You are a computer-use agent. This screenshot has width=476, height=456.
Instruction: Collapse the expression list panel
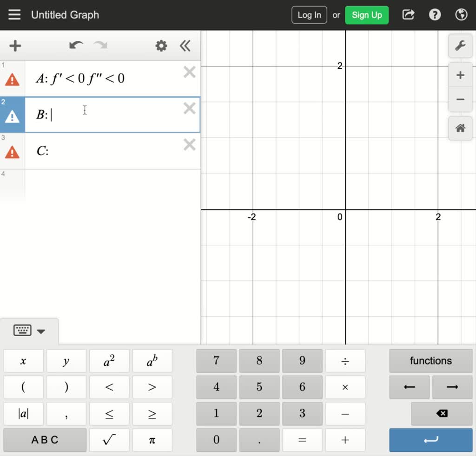(185, 46)
